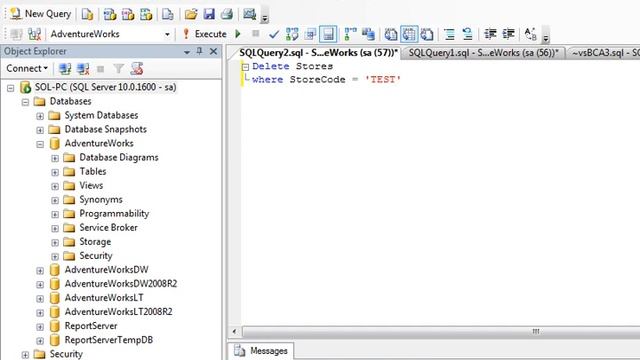Expand the System Databases folder
640x360 pixels.
[x=40, y=116]
